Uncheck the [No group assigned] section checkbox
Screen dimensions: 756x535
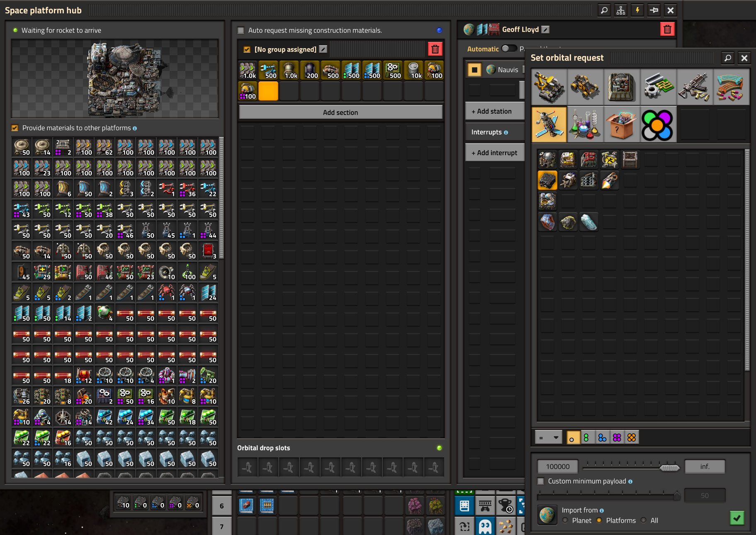coord(247,49)
